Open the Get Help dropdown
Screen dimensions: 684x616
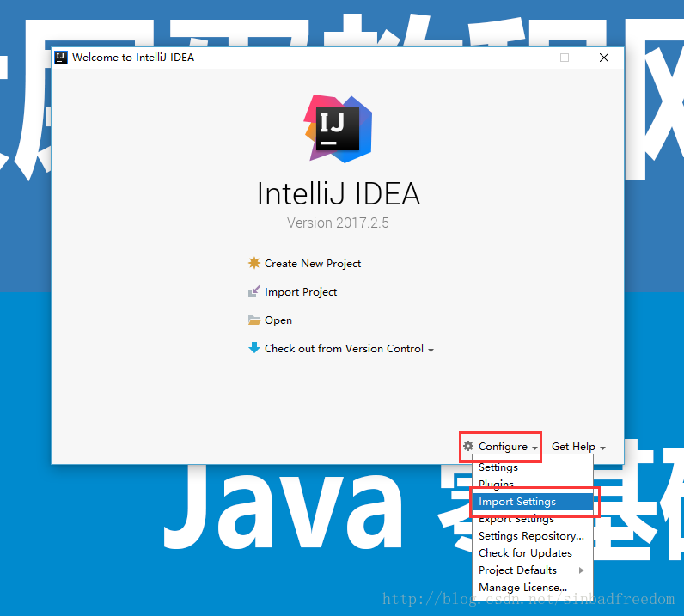click(578, 447)
